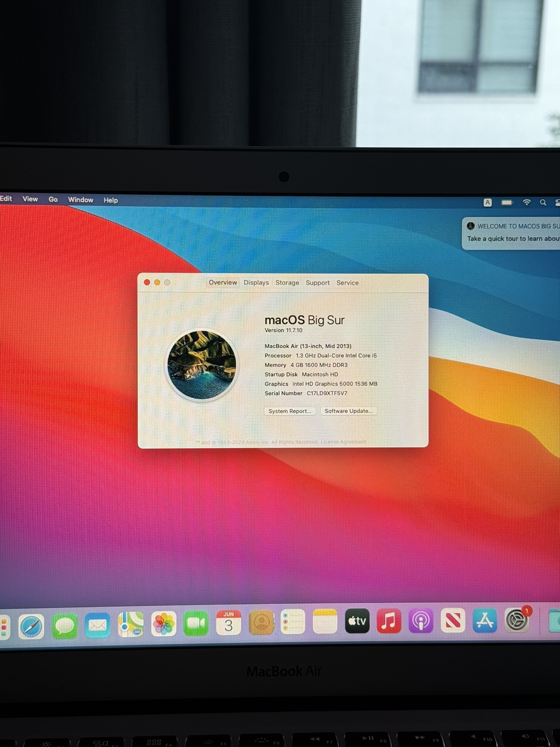The image size is (560, 747).
Task: Launch Messages app in the dock
Action: point(65,626)
